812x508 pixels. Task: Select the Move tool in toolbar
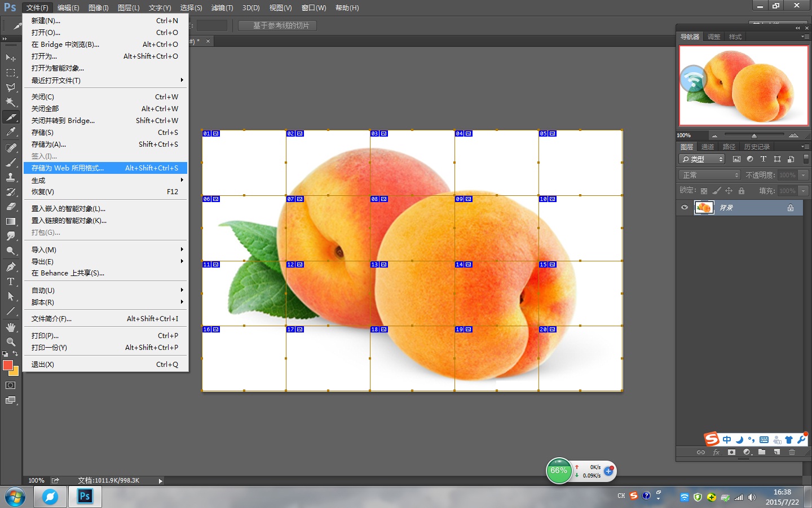click(x=10, y=58)
